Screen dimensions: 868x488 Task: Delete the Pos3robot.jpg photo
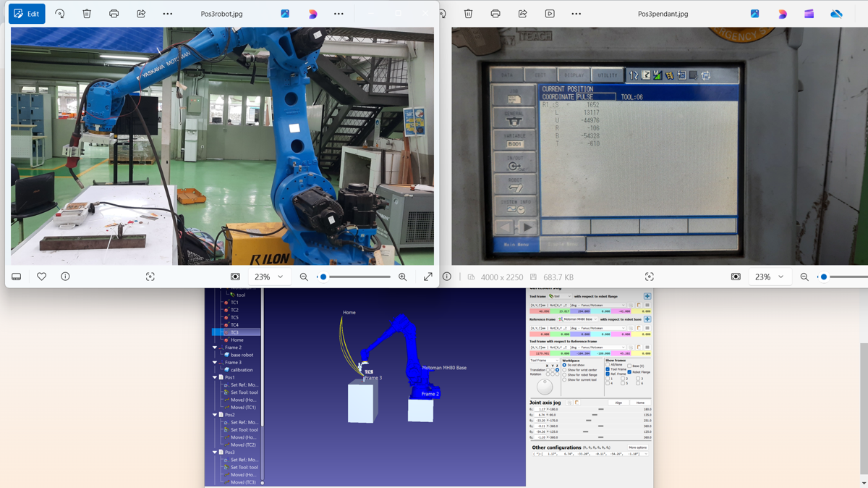point(87,14)
